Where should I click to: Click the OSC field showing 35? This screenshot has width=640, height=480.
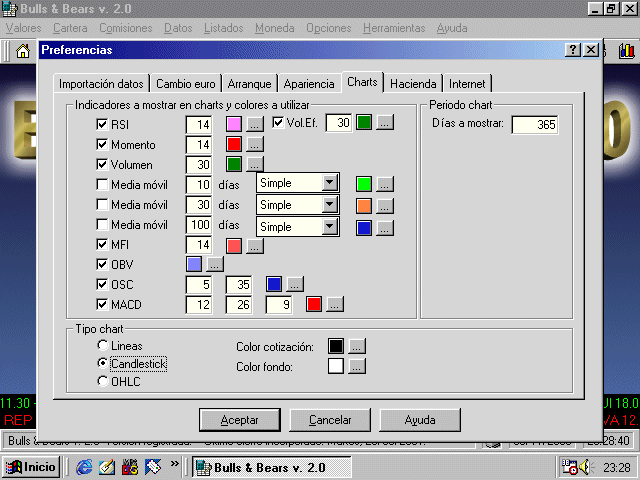click(x=239, y=284)
